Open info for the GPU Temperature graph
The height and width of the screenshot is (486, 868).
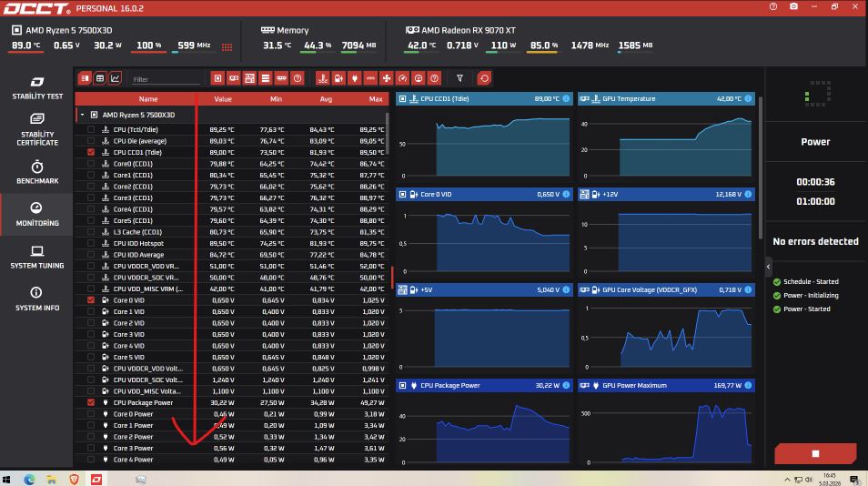tap(748, 98)
